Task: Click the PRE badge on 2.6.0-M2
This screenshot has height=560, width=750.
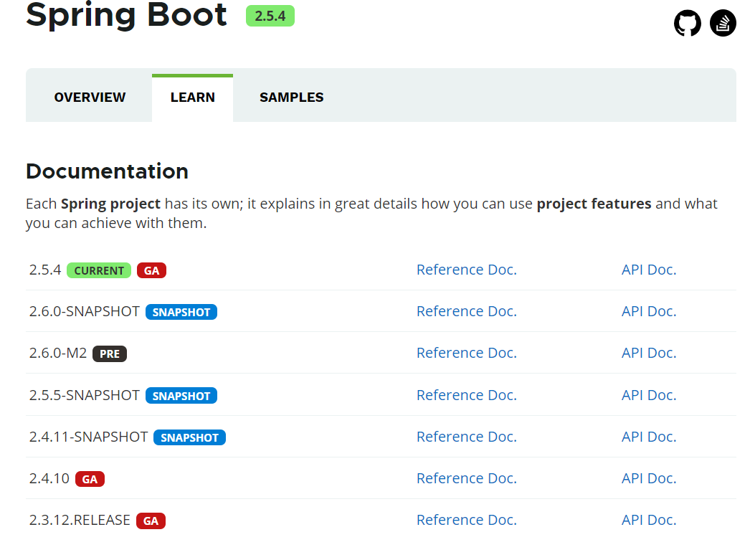Action: click(110, 354)
